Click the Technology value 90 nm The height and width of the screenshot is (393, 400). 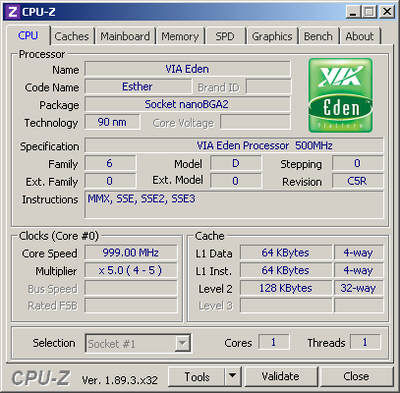tap(112, 122)
